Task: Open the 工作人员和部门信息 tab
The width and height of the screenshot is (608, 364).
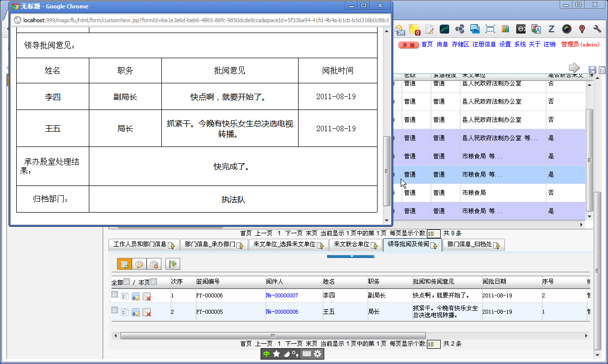Action: point(143,245)
